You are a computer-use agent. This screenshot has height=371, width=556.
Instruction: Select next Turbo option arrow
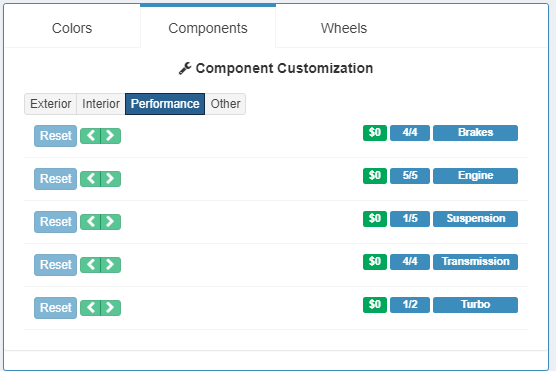coord(111,308)
